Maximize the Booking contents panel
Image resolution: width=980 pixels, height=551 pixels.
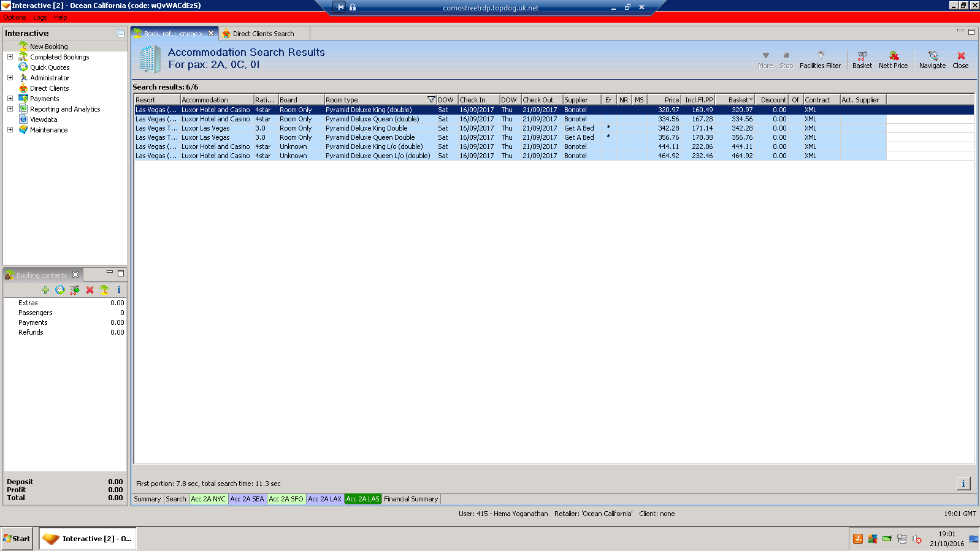point(121,273)
